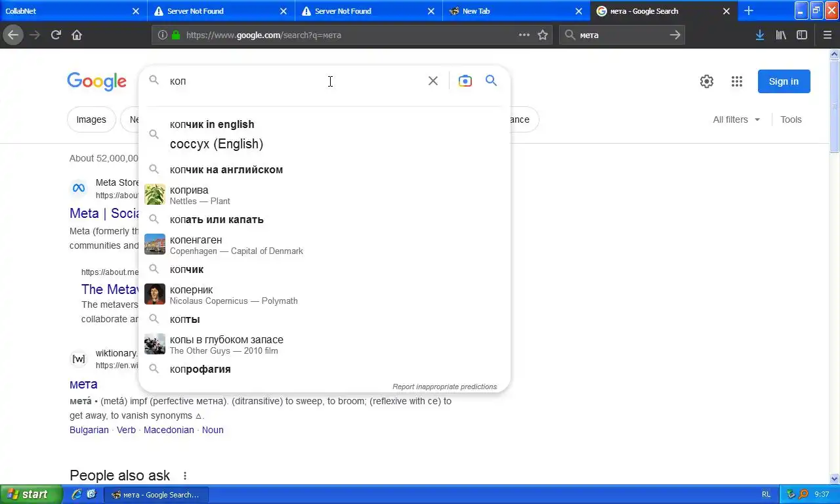Viewport: 840px width, 504px height.
Task: Go to the Firefox home page
Action: (77, 35)
